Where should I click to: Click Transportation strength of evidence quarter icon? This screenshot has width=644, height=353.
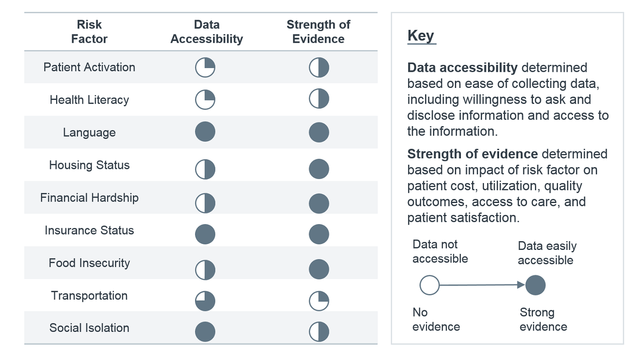(319, 301)
